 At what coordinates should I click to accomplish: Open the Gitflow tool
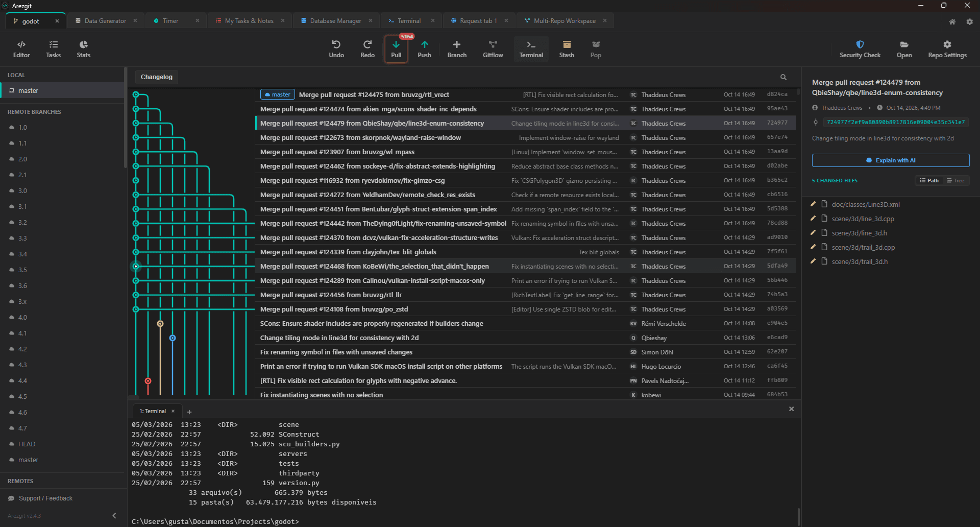493,49
